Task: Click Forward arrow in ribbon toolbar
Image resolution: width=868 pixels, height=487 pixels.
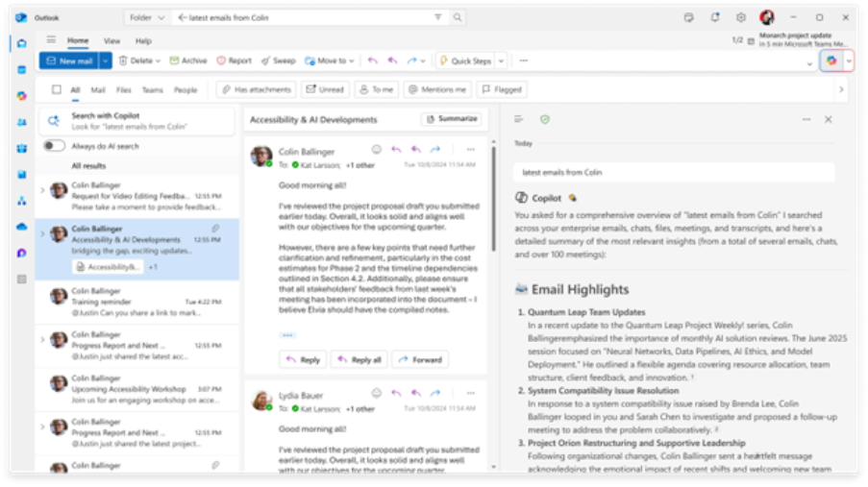Action: click(411, 61)
